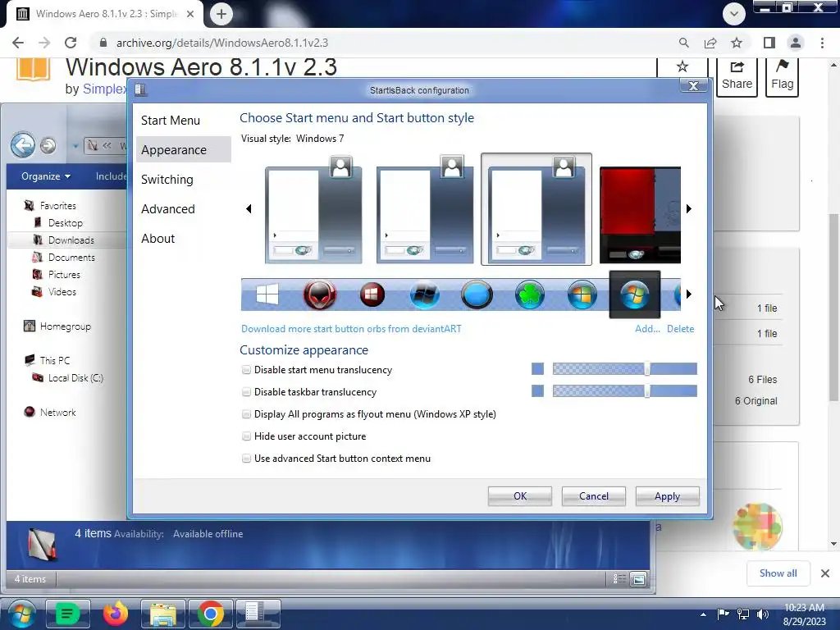Open the green notes app on taskbar

(x=67, y=614)
